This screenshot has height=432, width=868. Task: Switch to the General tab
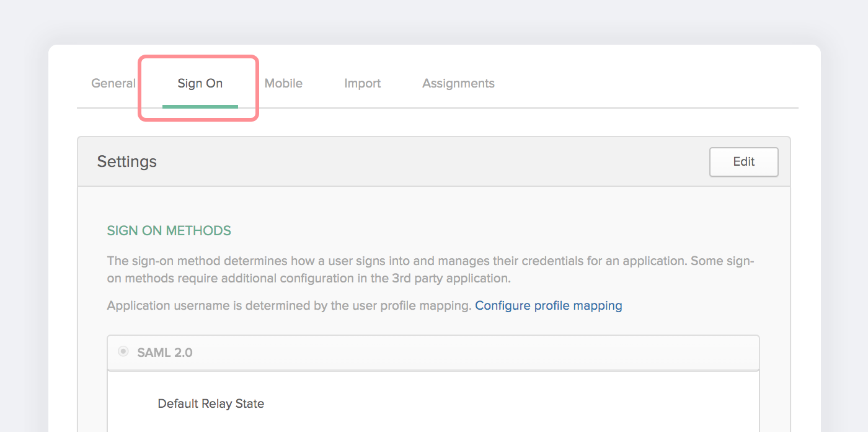[x=113, y=83]
